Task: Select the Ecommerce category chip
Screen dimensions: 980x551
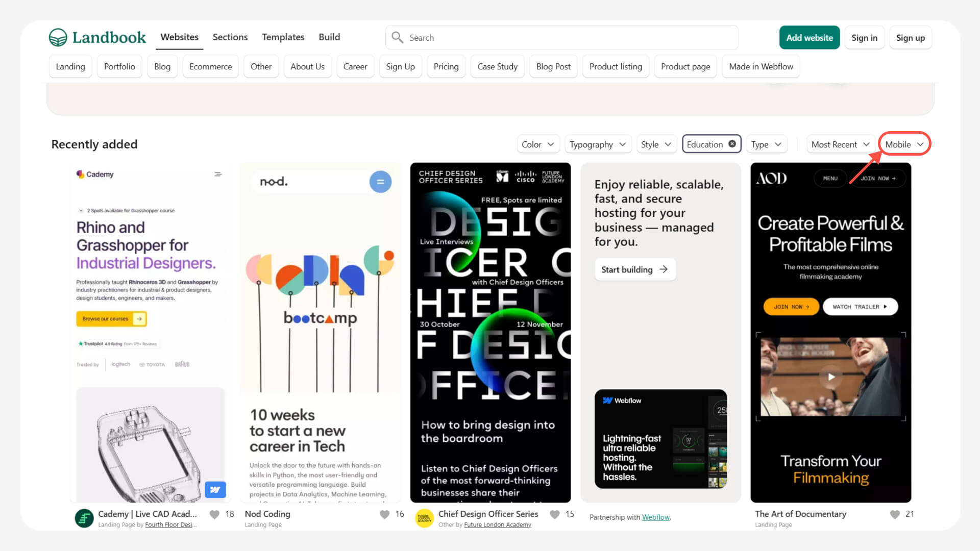Action: tap(210, 66)
